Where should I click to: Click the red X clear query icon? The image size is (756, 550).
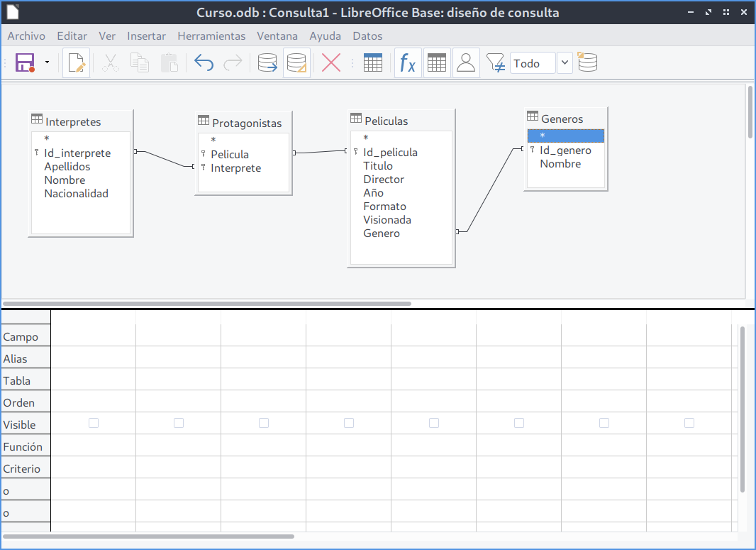click(331, 63)
